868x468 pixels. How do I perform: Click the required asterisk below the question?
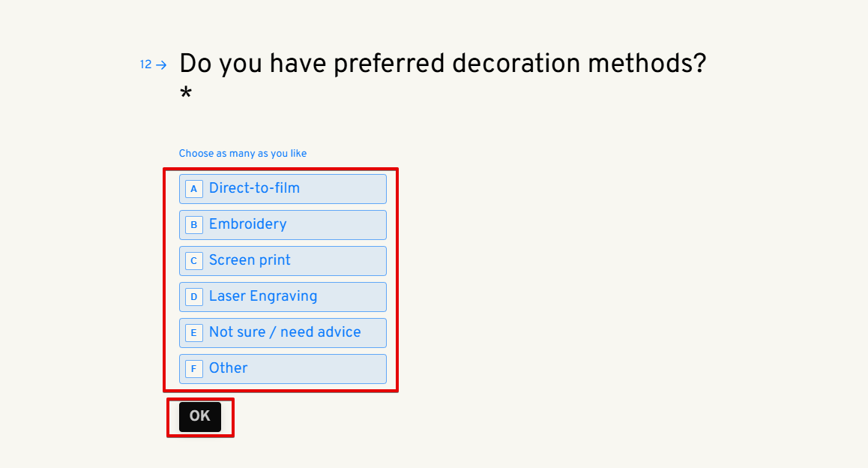[186, 96]
